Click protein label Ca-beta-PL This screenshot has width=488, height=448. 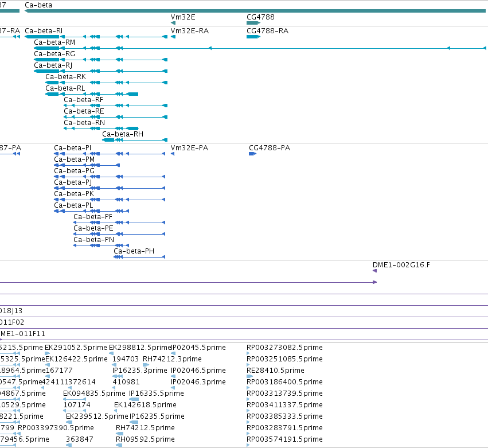click(74, 205)
